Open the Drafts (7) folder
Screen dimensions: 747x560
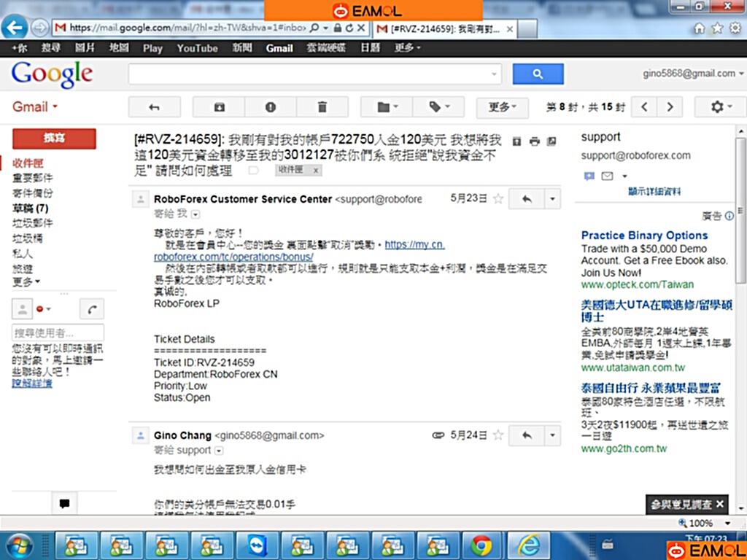(31, 208)
